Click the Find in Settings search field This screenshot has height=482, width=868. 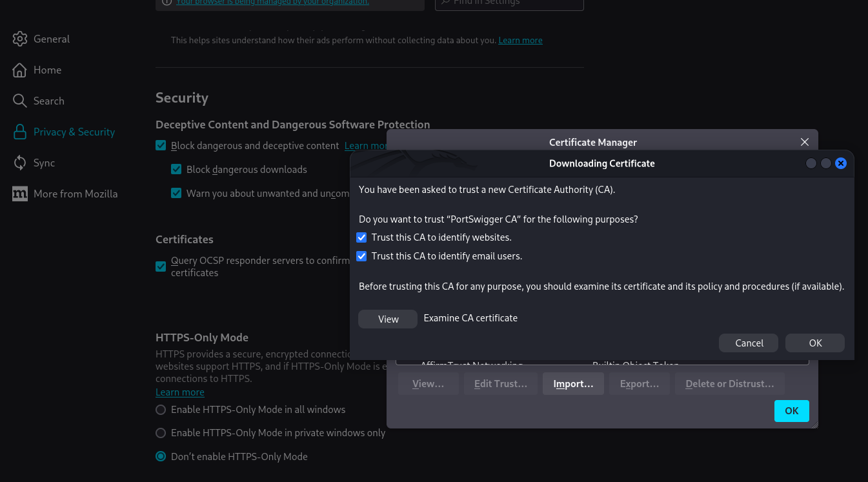(x=509, y=4)
